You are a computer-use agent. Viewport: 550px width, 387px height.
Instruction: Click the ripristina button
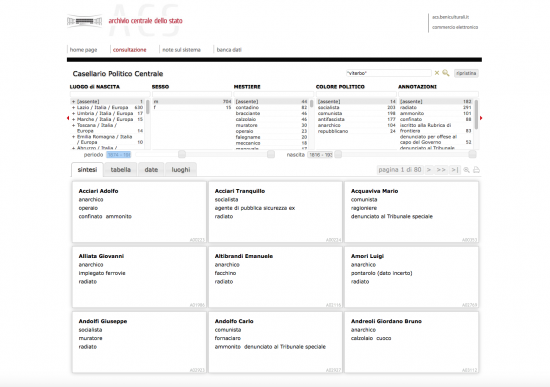[x=466, y=73]
